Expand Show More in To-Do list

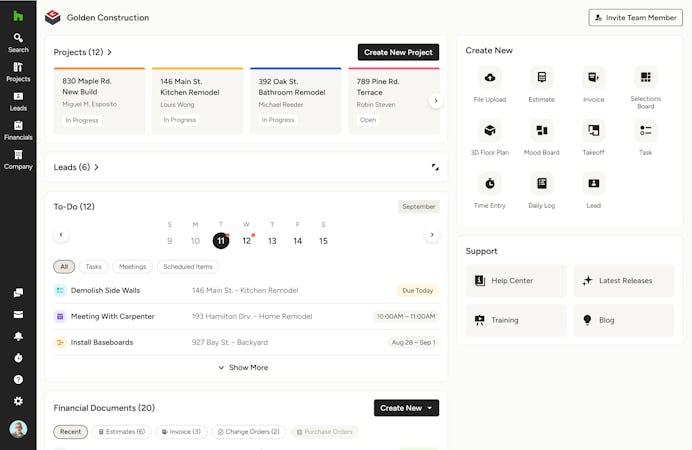(x=244, y=368)
